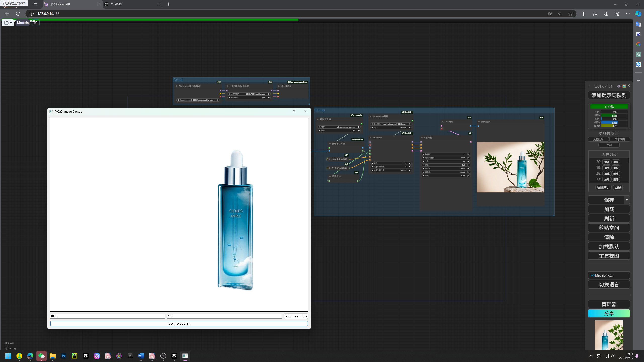Click the right arrow on the euler 采样器 selector
The width and height of the screenshot is (644, 362).
[x=468, y=168]
